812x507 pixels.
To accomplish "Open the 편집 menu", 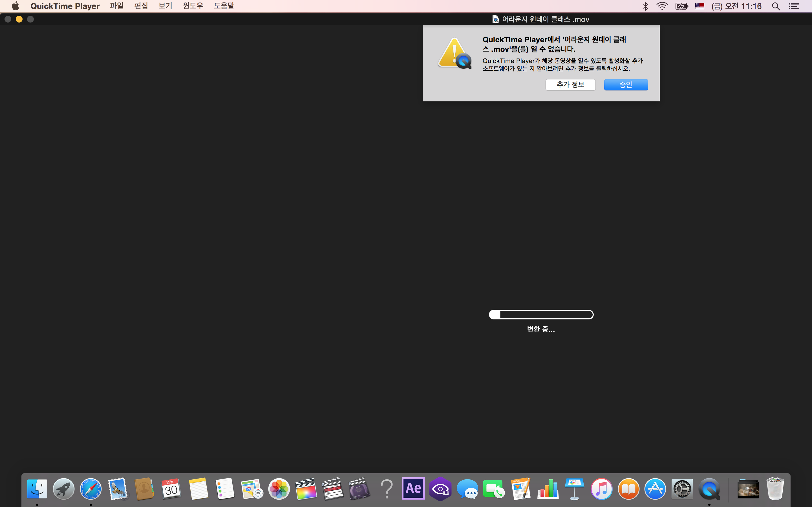I will [141, 6].
